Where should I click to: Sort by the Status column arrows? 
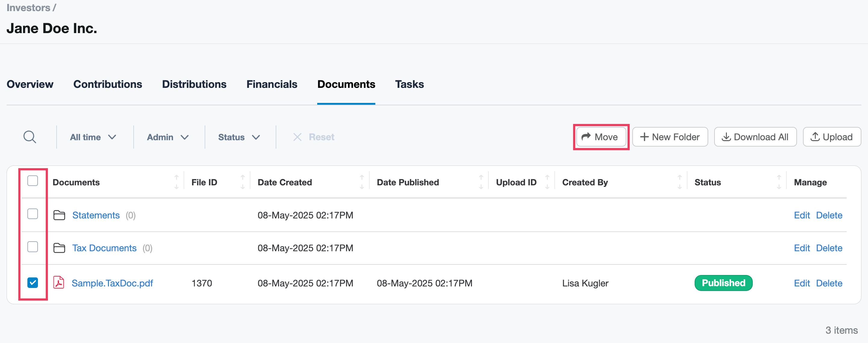779,182
